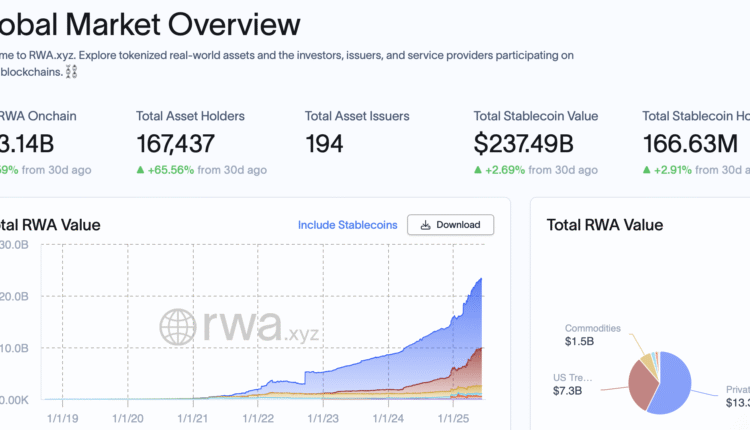The width and height of the screenshot is (750, 430).
Task: Select the Total Asset Holders value 167,437
Action: coord(175,144)
